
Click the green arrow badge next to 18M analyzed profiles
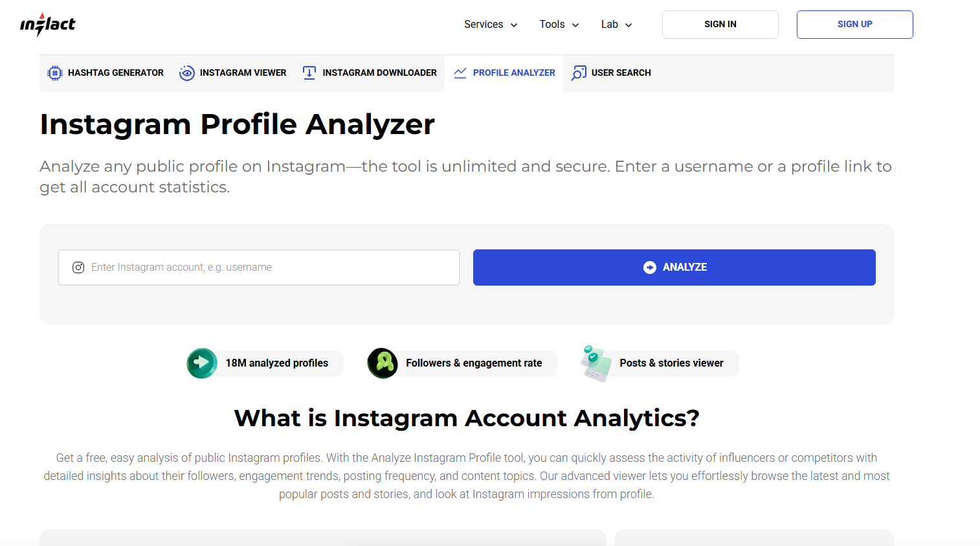click(x=202, y=363)
